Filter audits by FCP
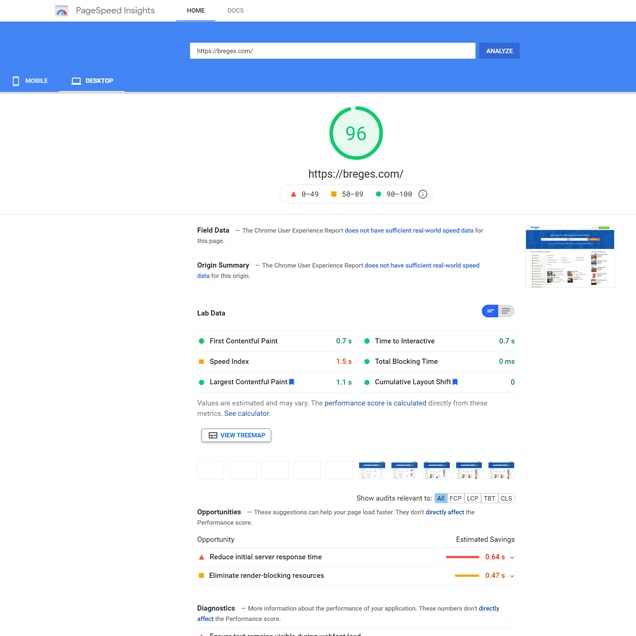The width and height of the screenshot is (636, 636). [x=456, y=498]
